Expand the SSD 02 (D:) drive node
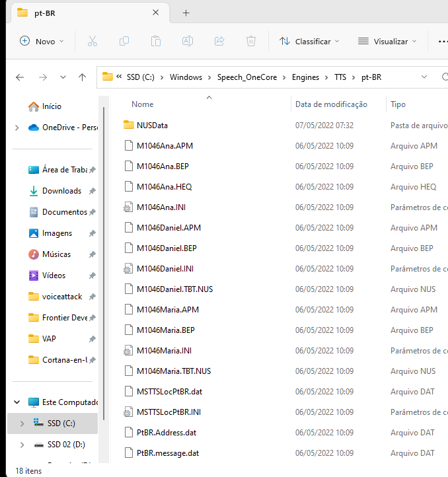 point(22,445)
